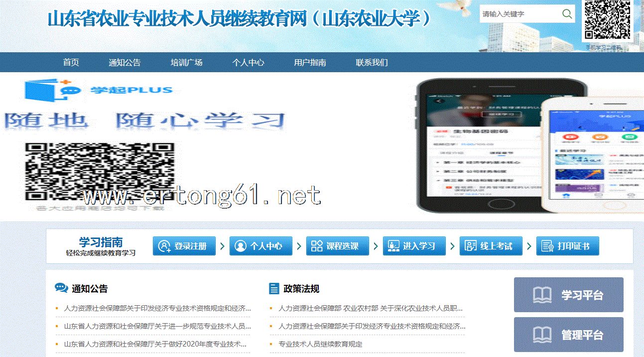Select the 课程选课 step button
Viewport: 644px width, 357px height.
pos(337,246)
